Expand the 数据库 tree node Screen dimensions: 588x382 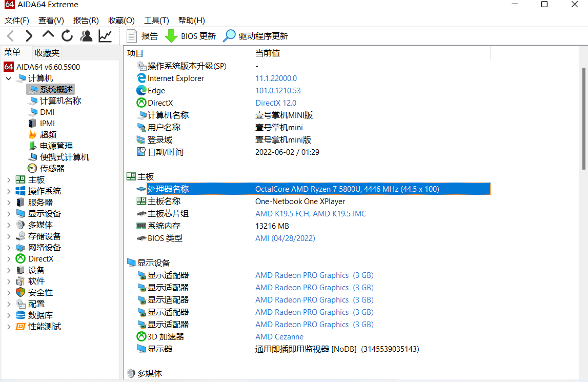[9, 315]
